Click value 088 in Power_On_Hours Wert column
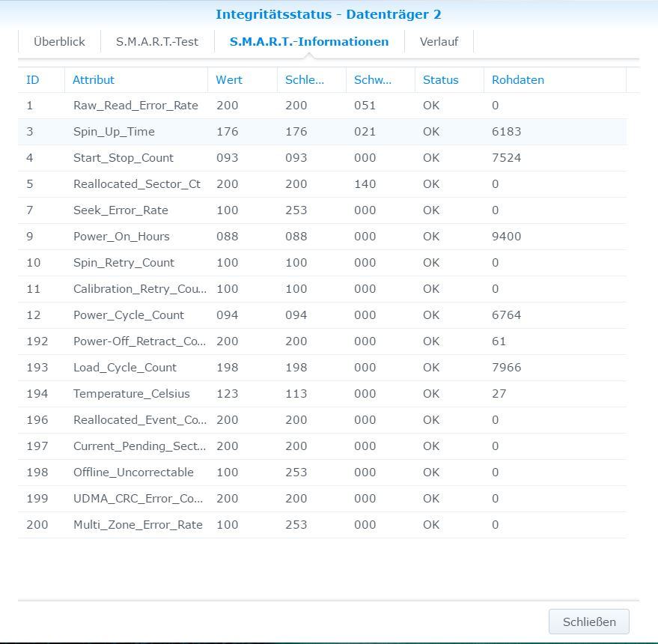Viewport: 658px width, 644px height. tap(228, 237)
